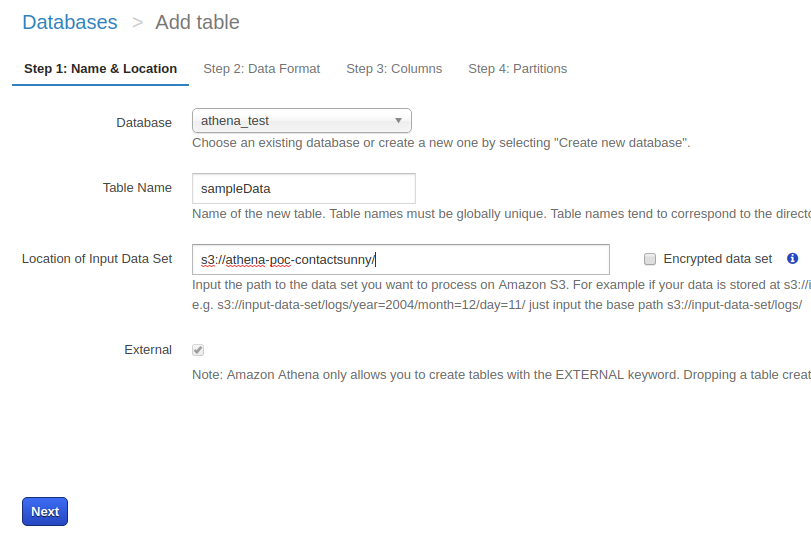Enable the Encrypted data set checkbox
Viewport: 811px width, 541px height.
[650, 259]
